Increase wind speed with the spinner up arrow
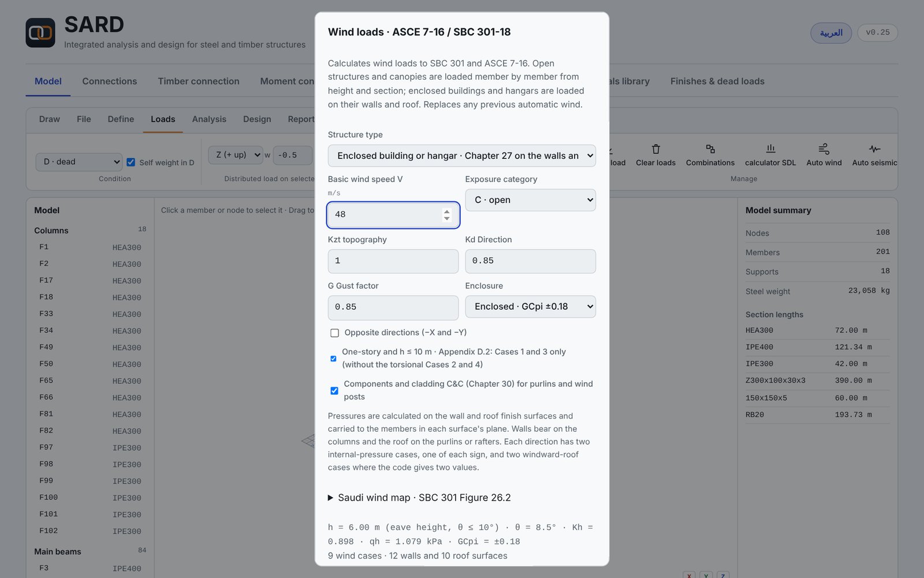The image size is (924, 578). tap(446, 211)
